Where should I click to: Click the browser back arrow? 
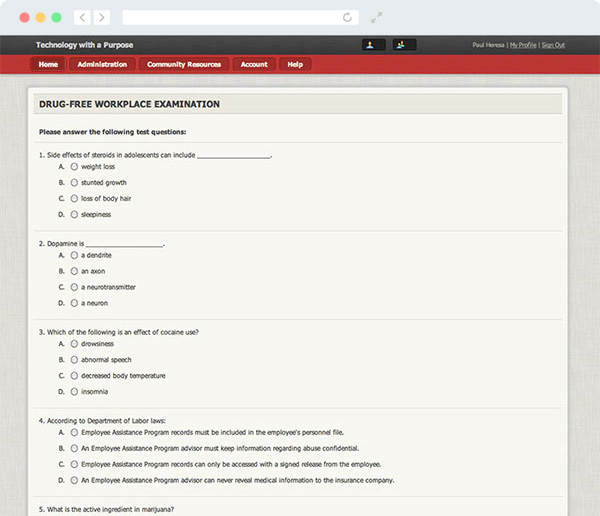(81, 18)
